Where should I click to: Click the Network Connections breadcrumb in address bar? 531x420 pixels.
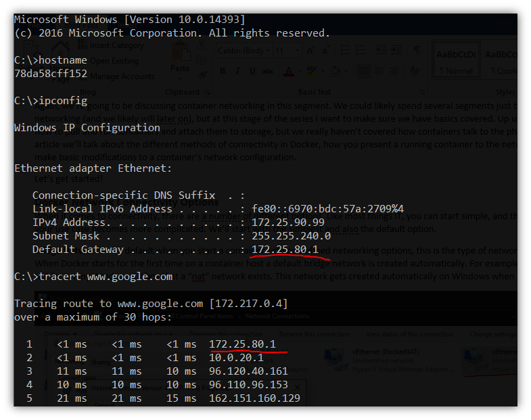click(x=277, y=316)
